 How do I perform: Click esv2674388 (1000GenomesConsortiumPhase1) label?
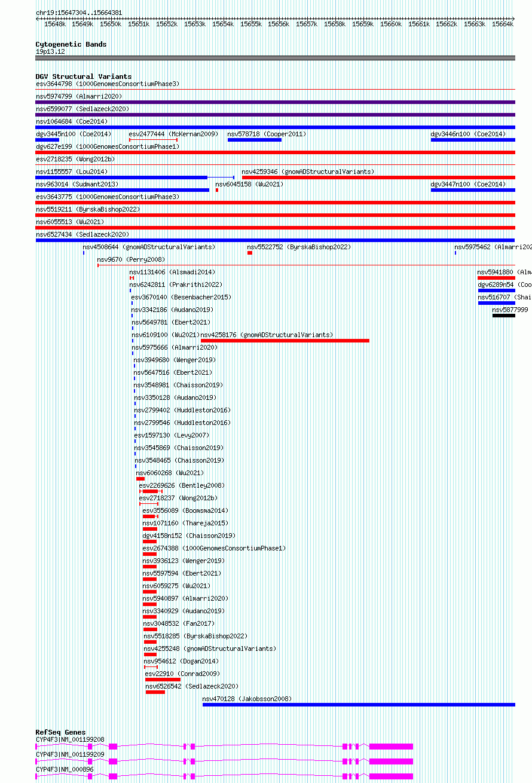tap(215, 548)
